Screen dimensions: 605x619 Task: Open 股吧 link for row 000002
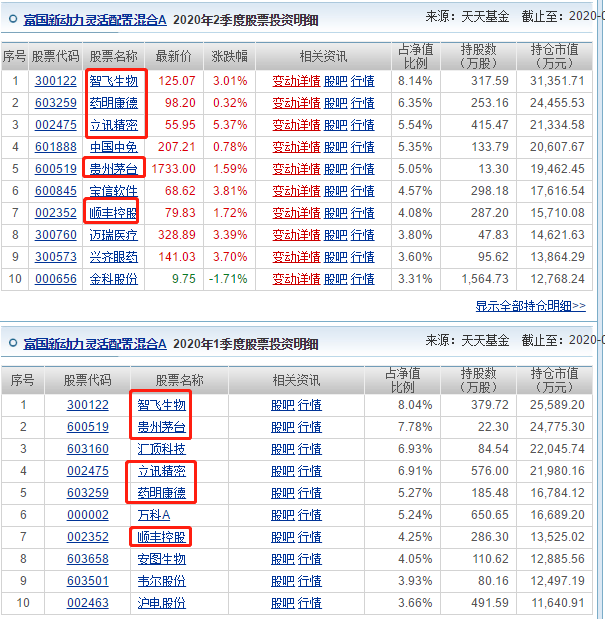tap(283, 515)
